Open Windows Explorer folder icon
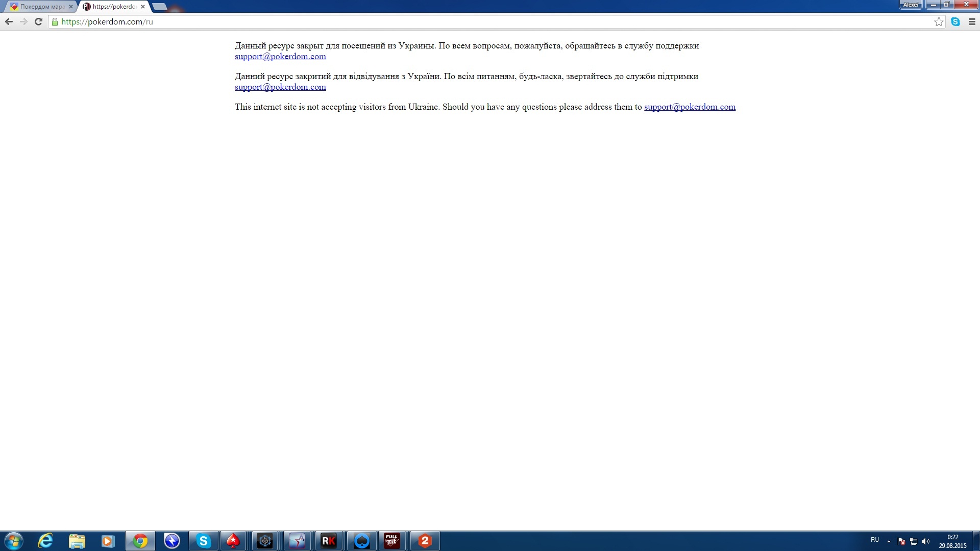 pyautogui.click(x=77, y=541)
